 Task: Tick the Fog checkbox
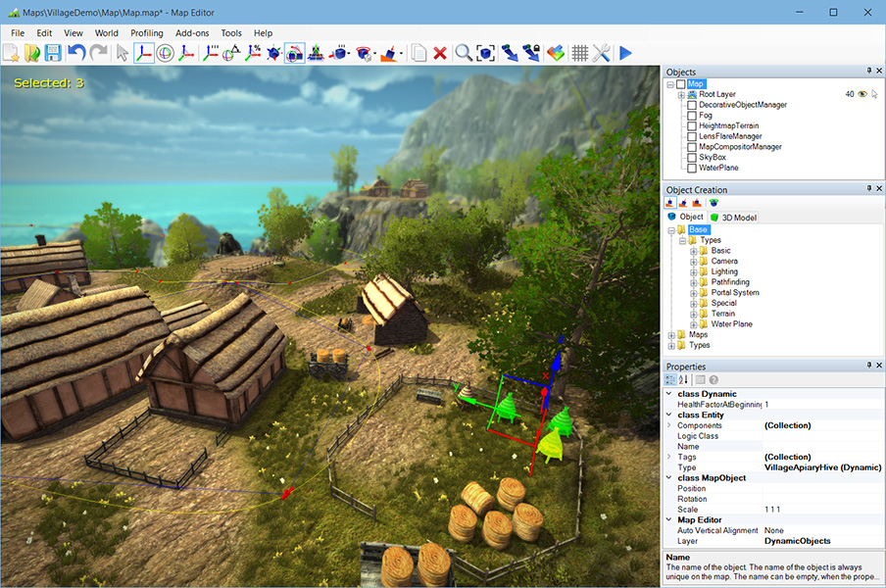tap(692, 116)
